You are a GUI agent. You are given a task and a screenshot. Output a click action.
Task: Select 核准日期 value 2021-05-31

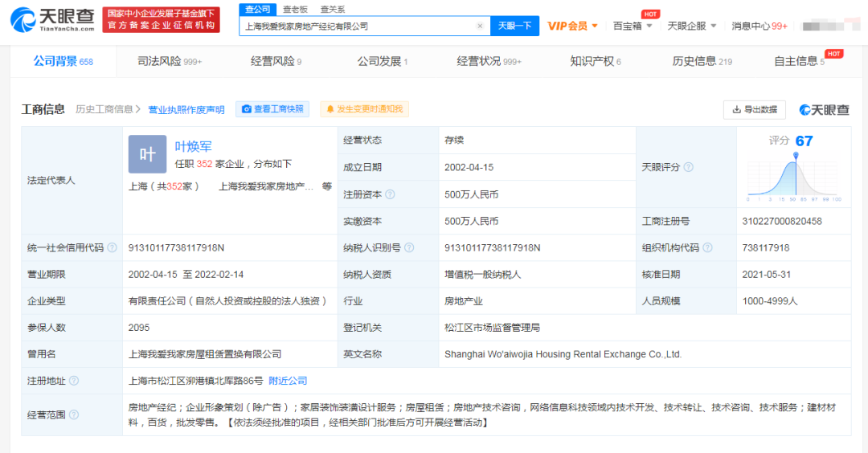(x=767, y=275)
